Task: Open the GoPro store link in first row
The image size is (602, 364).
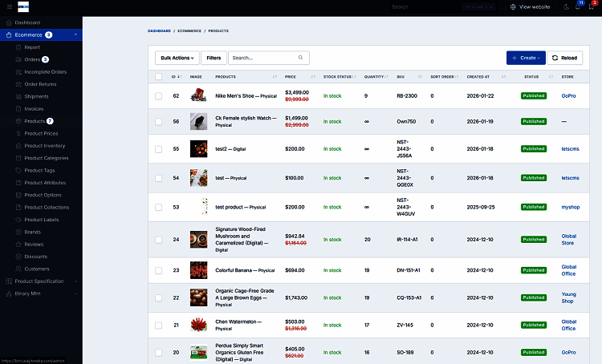Action: [x=567, y=96]
